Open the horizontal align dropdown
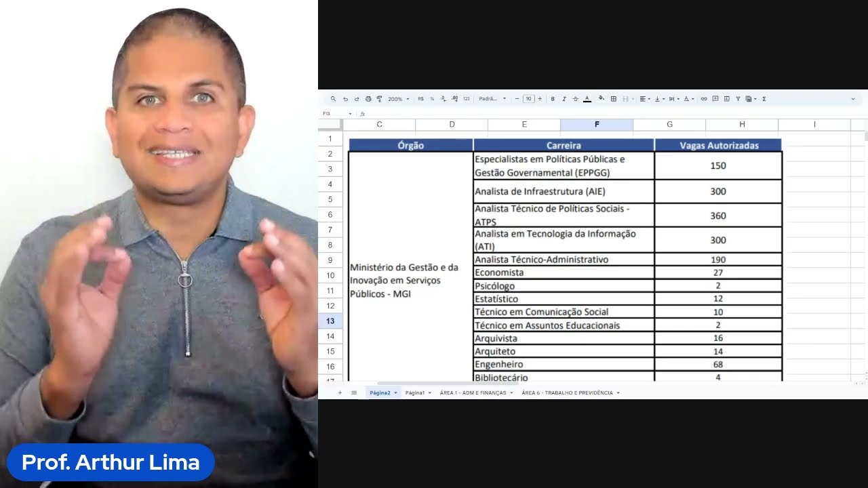This screenshot has height=488, width=868. (645, 99)
